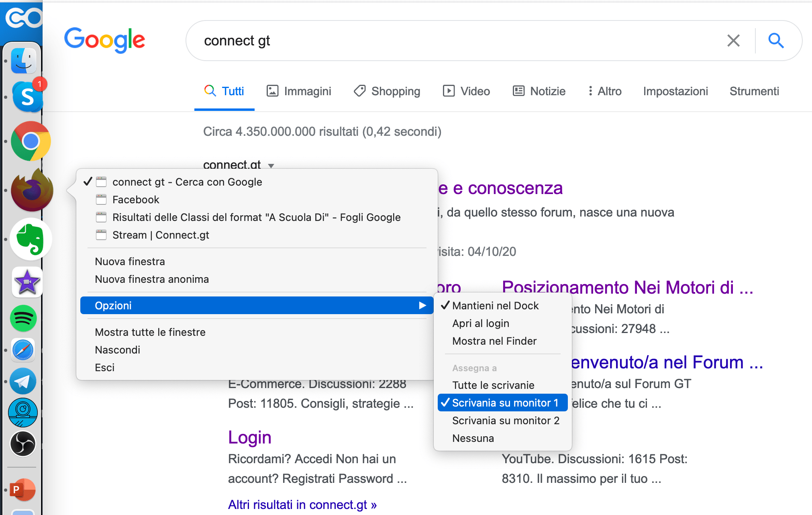Click the Google Chrome Dock icon
The image size is (812, 515).
pyautogui.click(x=31, y=141)
